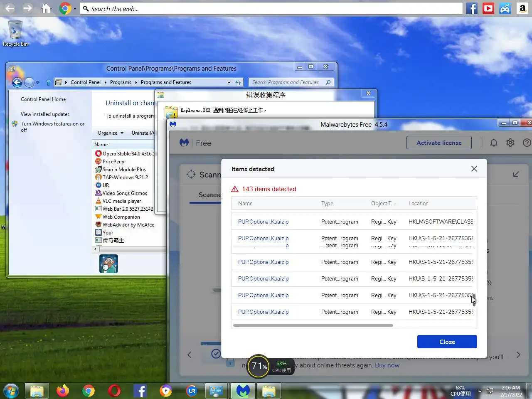
Task: Collapse the Scanner panel arrow icon
Action: click(x=516, y=174)
